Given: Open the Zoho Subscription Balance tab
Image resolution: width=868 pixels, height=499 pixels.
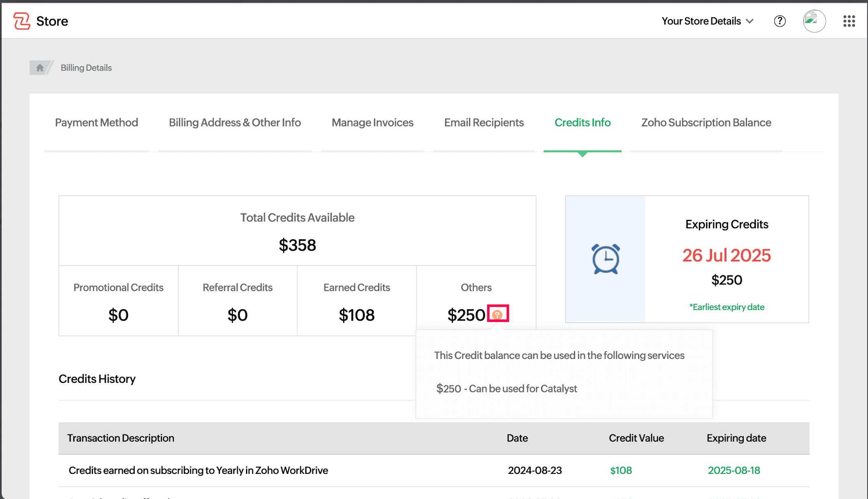Looking at the screenshot, I should 706,123.
